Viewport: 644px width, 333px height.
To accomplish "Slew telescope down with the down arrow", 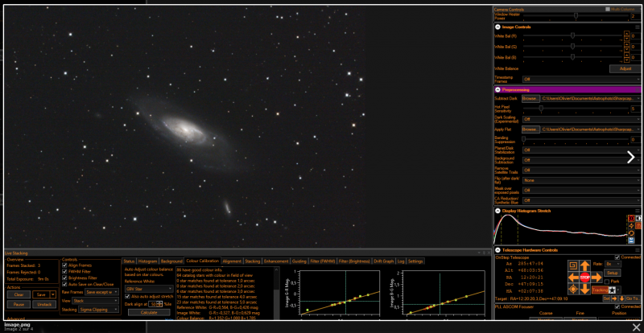I will point(585,289).
